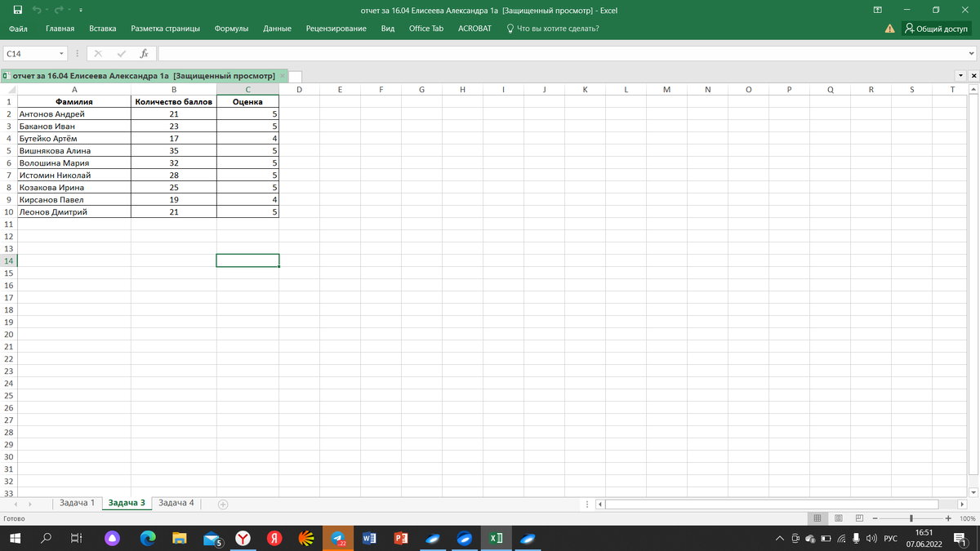The width and height of the screenshot is (980, 551).
Task: Switch to the Вид tab
Action: tap(388, 29)
